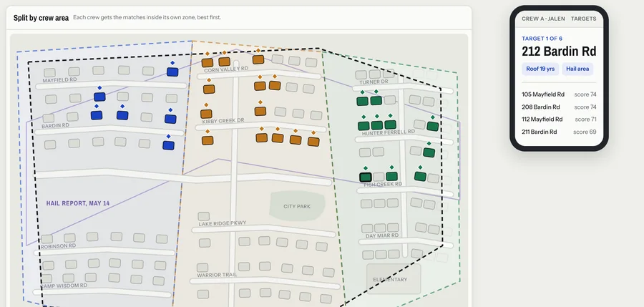Click the Hail Report, May 14 label
Viewport: 644px width, 307px height.
coord(77,203)
